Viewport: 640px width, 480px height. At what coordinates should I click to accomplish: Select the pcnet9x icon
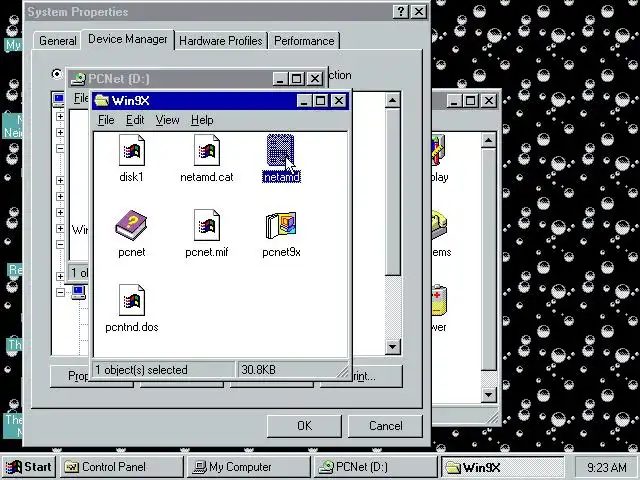tap(281, 225)
